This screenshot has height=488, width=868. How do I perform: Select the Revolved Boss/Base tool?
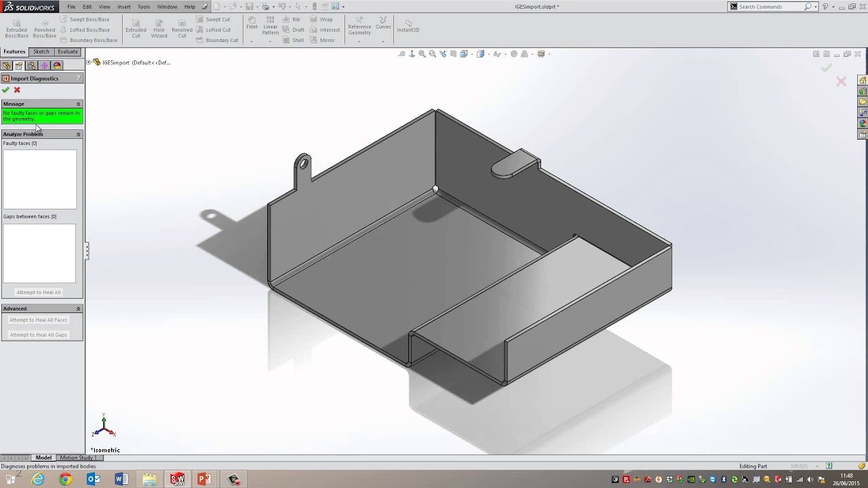(45, 28)
